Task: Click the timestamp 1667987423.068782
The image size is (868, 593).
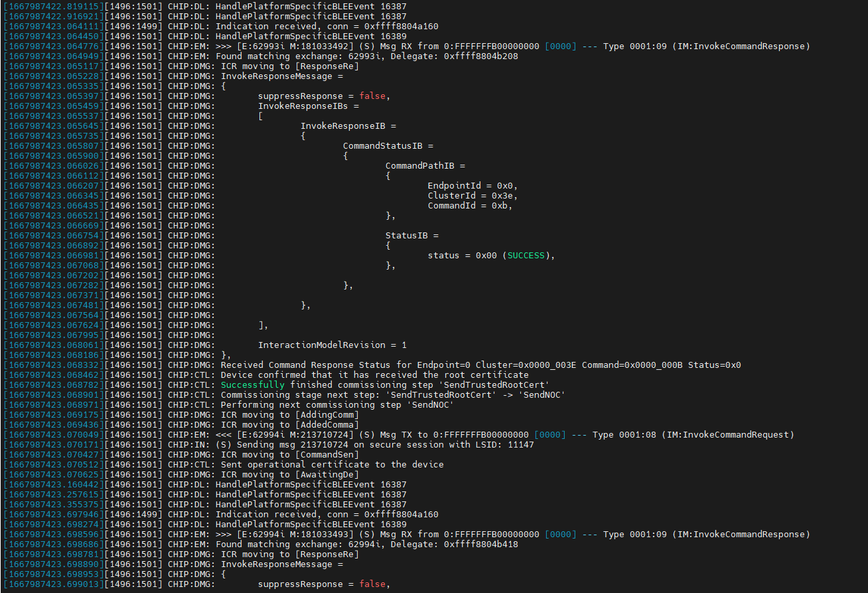Action: (x=53, y=384)
